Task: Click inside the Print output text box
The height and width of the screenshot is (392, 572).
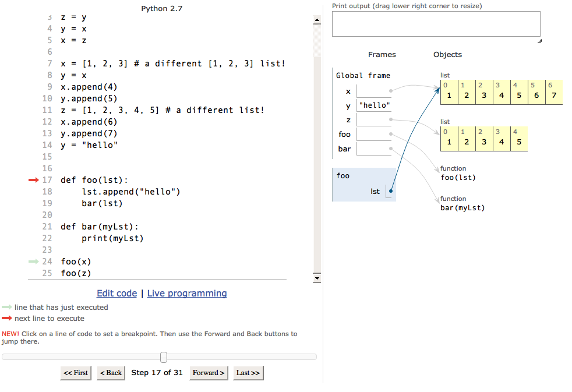Action: tap(436, 24)
